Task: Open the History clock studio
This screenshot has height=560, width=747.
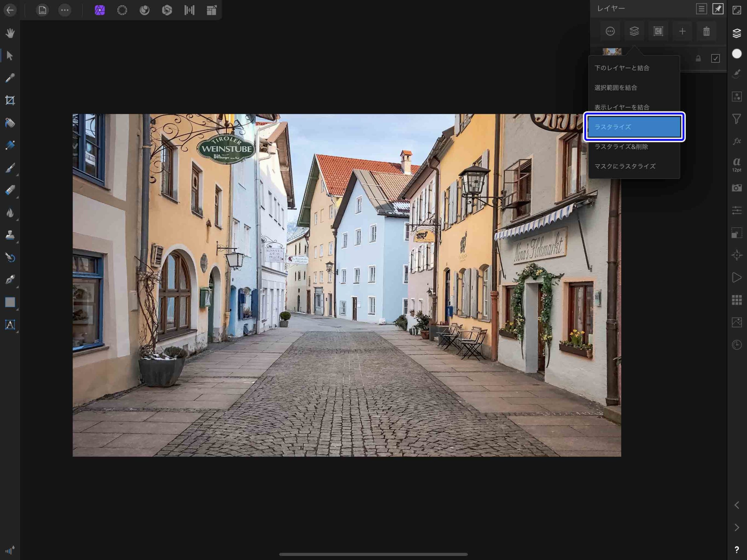Action: (736, 345)
